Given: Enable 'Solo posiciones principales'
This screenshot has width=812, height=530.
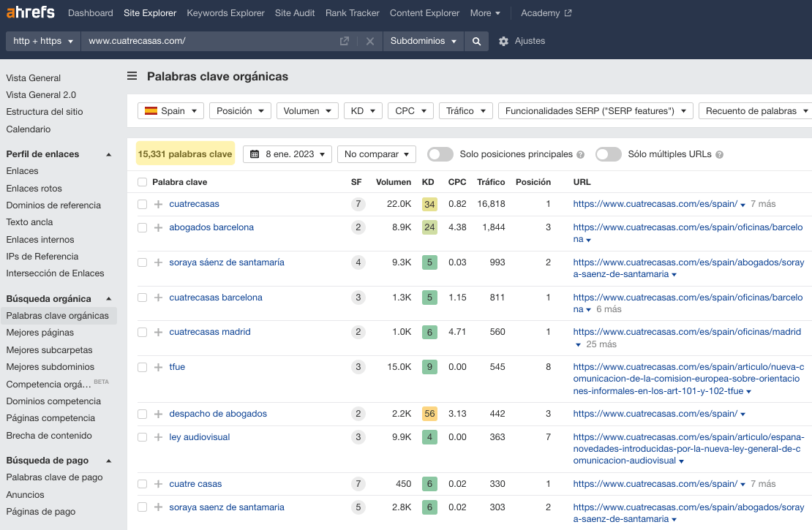Looking at the screenshot, I should [x=440, y=154].
